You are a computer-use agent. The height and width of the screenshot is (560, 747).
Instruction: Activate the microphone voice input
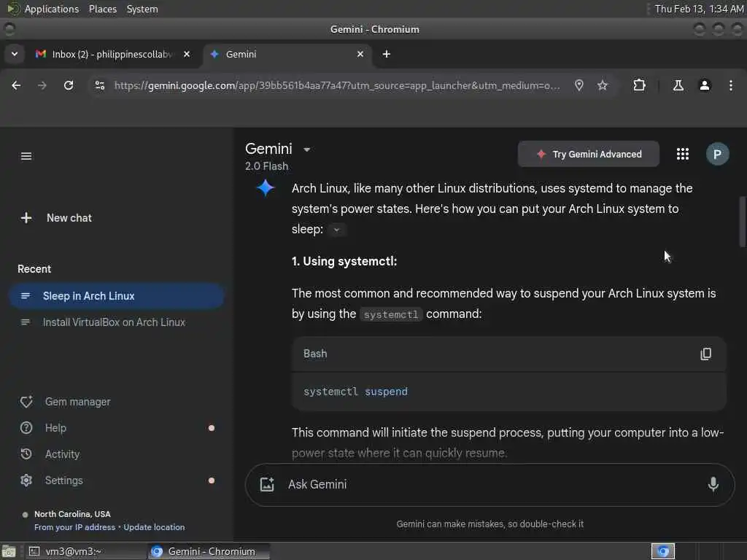click(x=713, y=484)
